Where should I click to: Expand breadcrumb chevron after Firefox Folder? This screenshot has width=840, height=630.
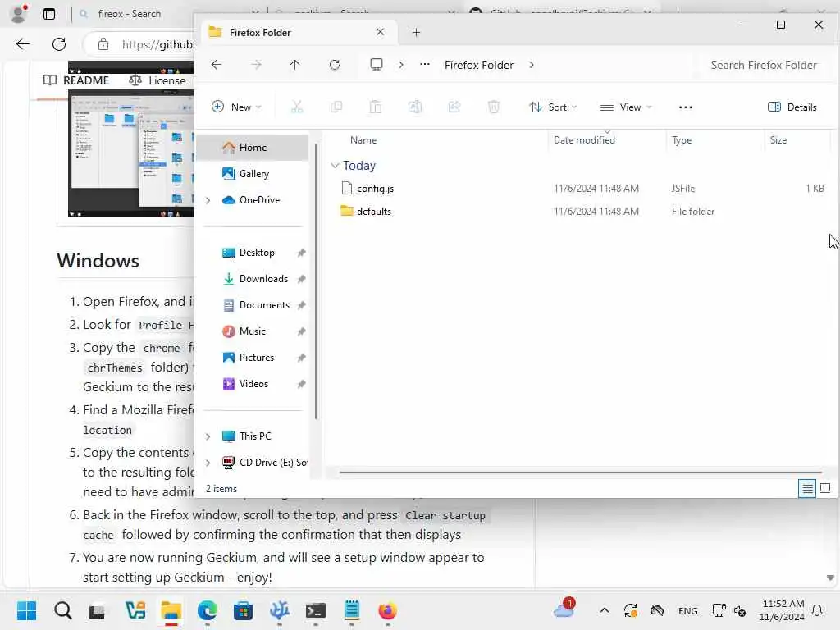(x=532, y=65)
